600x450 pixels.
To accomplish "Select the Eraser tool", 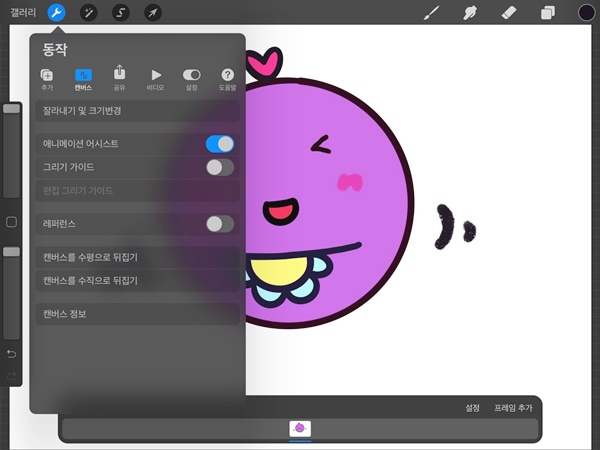I will [x=509, y=13].
